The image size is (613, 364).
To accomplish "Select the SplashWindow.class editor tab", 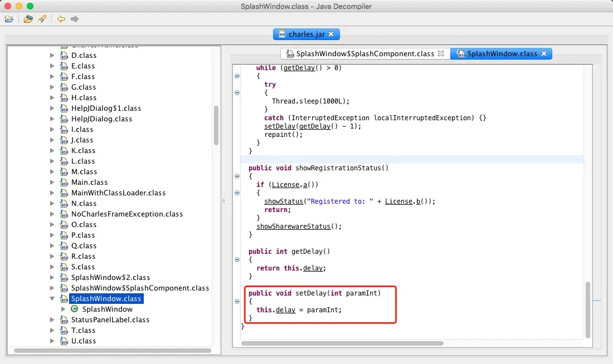I will coord(501,53).
